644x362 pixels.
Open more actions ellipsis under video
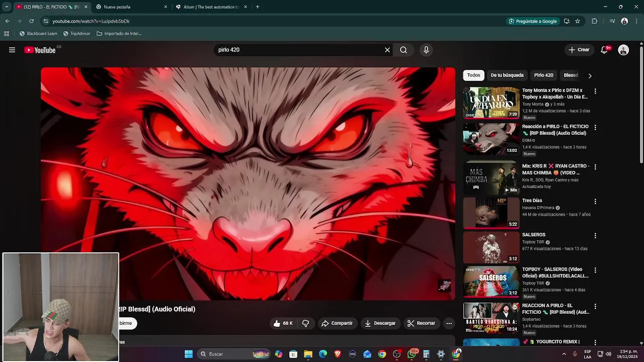point(449,323)
